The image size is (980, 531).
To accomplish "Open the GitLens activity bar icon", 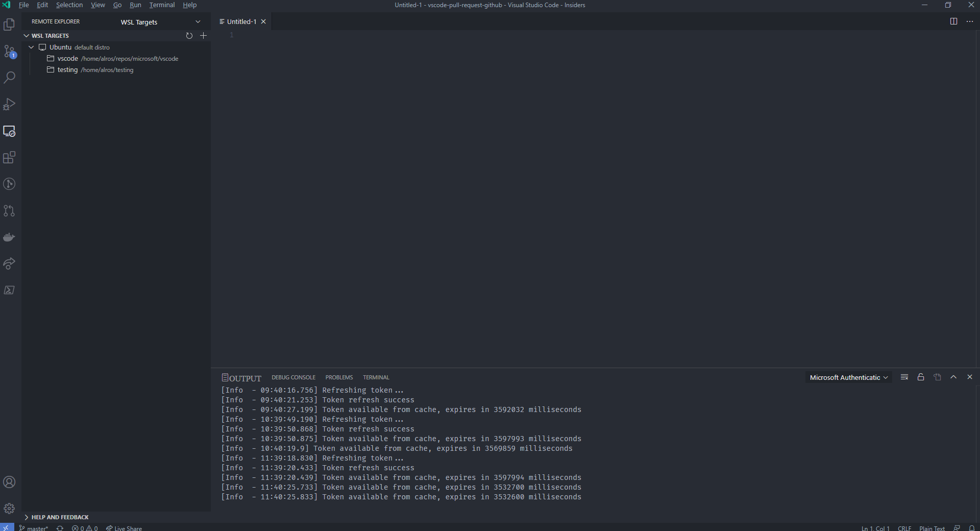I will click(x=9, y=184).
